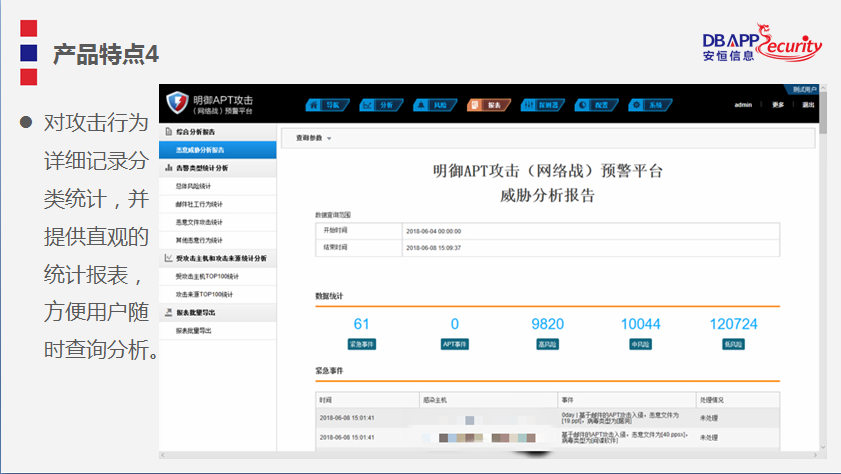
Task: Select the orange 报表 reports tab
Action: pyautogui.click(x=489, y=105)
